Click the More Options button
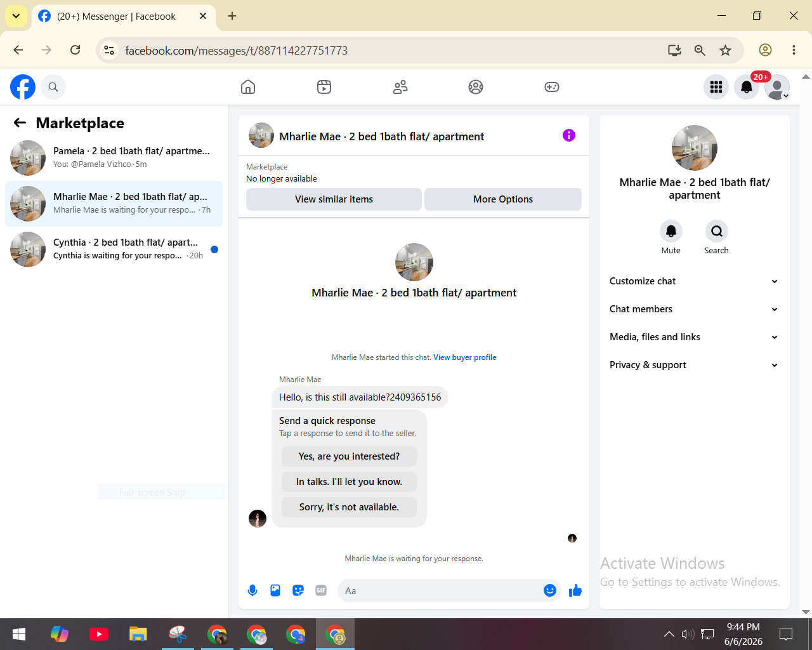Viewport: 812px width, 650px height. tap(503, 199)
